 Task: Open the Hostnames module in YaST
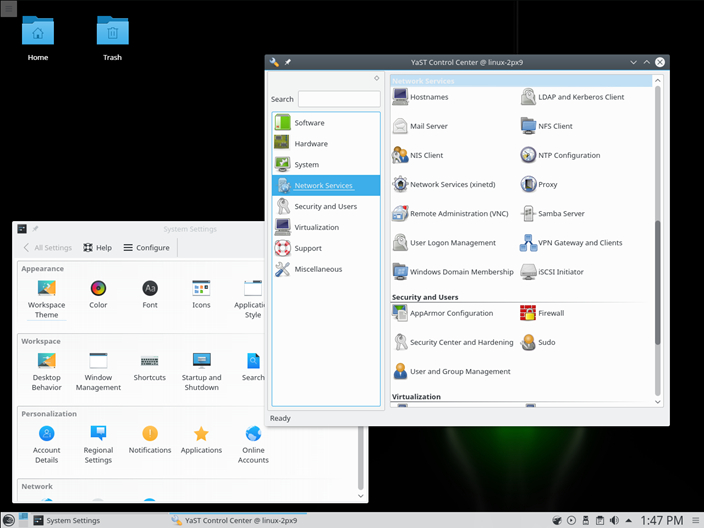pyautogui.click(x=420, y=97)
